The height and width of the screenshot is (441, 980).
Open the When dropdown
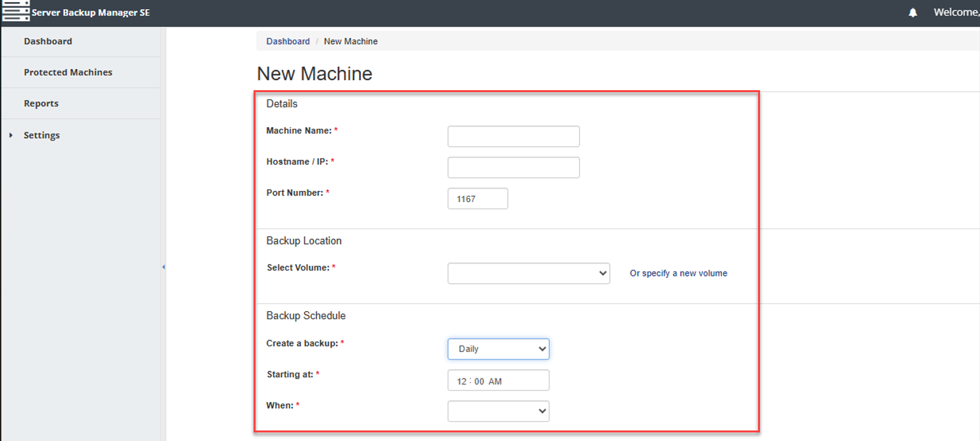[x=499, y=411]
